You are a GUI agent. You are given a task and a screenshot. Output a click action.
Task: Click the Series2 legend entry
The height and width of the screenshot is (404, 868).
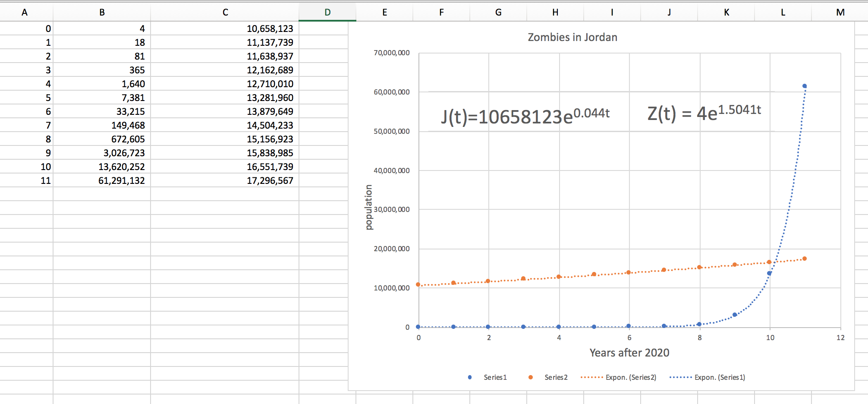548,377
